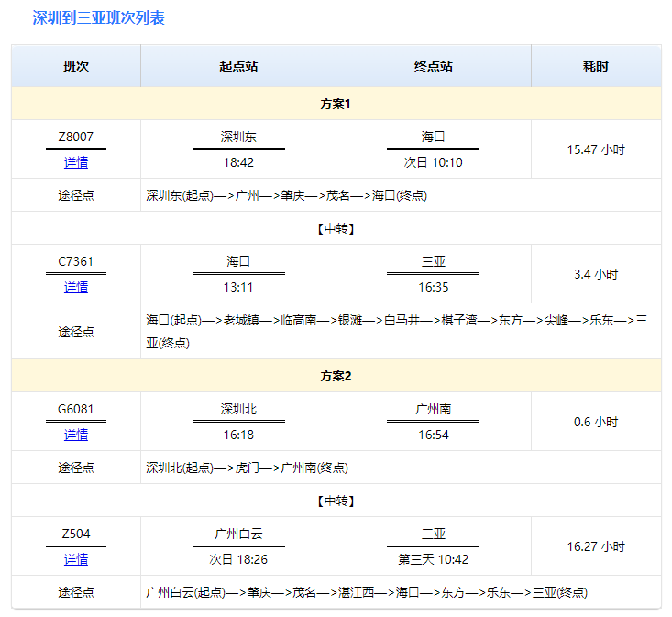Click the 3.4 小时 duration

pyautogui.click(x=596, y=274)
